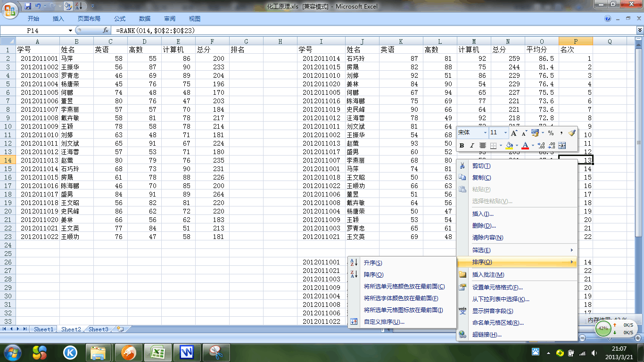The height and width of the screenshot is (362, 644).
Task: Click the descending sort Z-A icon in quick access toolbar
Action: [x=79, y=6]
